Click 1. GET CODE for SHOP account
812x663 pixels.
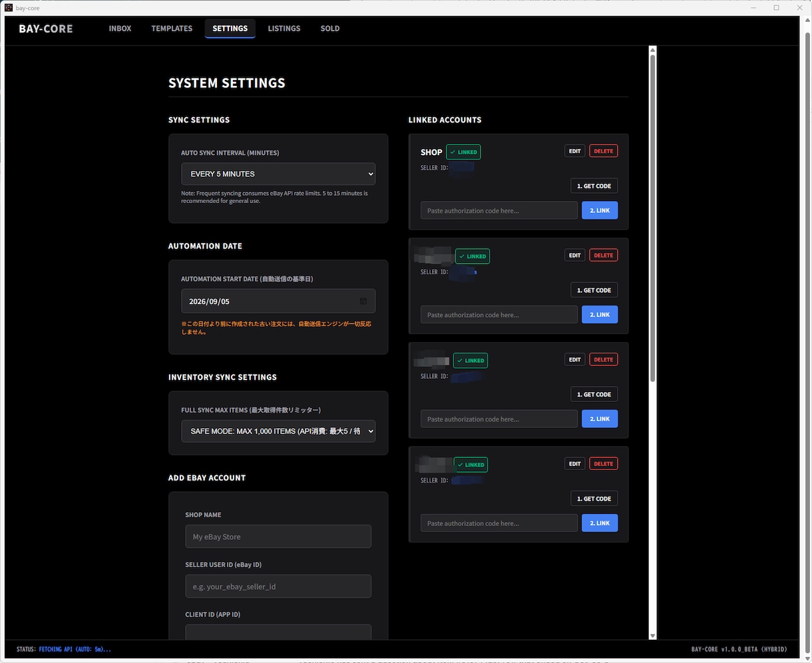(594, 186)
